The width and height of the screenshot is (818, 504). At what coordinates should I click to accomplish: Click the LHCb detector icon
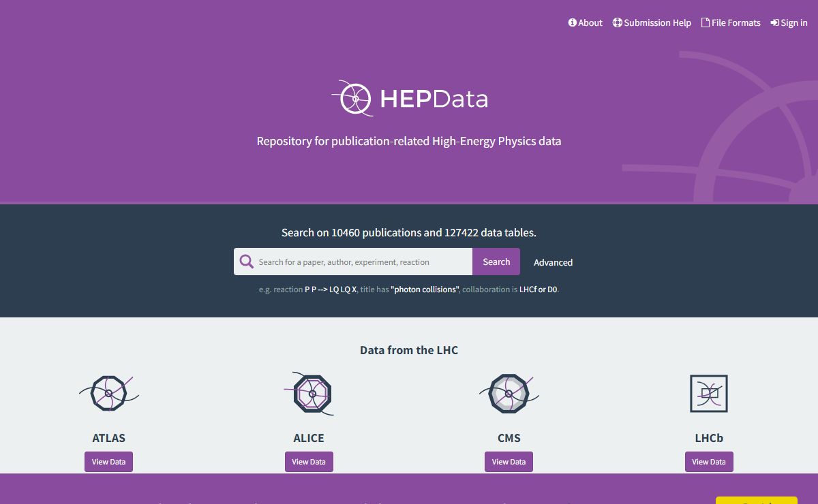point(709,393)
